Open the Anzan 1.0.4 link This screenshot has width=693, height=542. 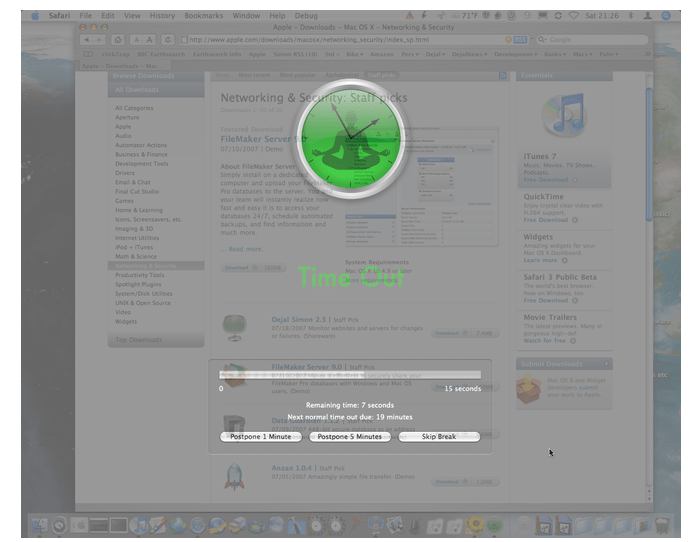click(292, 468)
